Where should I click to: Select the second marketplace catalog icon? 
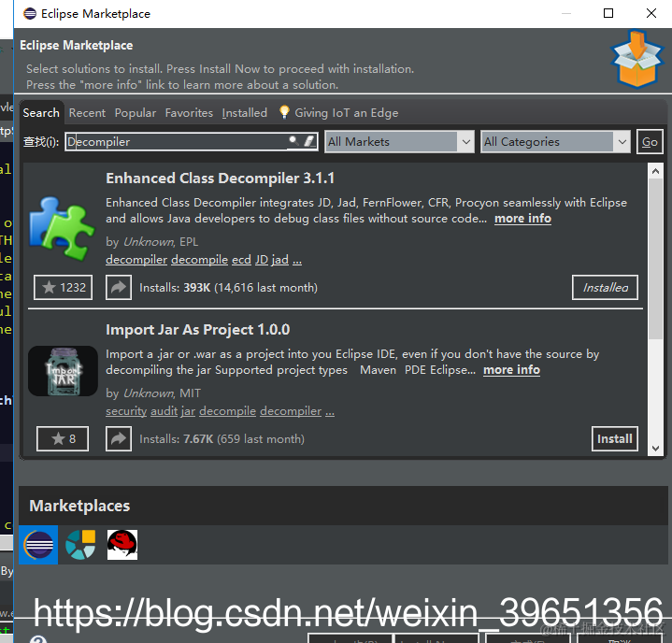80,545
